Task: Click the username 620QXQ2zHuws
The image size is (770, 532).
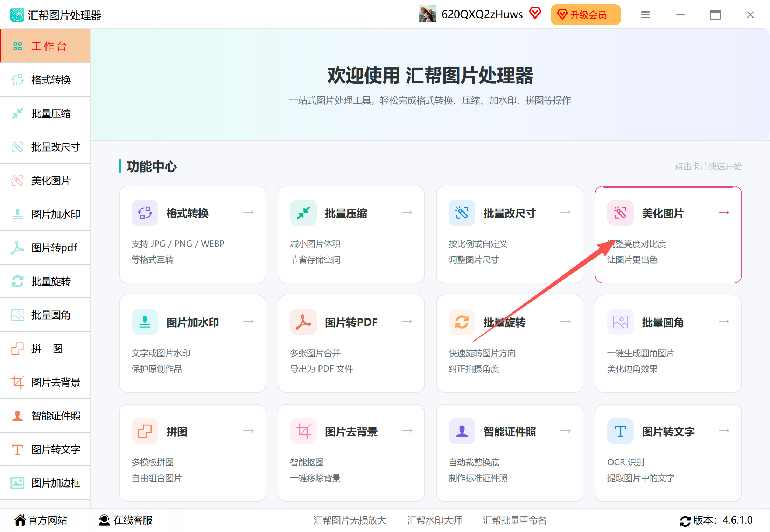Action: [482, 14]
